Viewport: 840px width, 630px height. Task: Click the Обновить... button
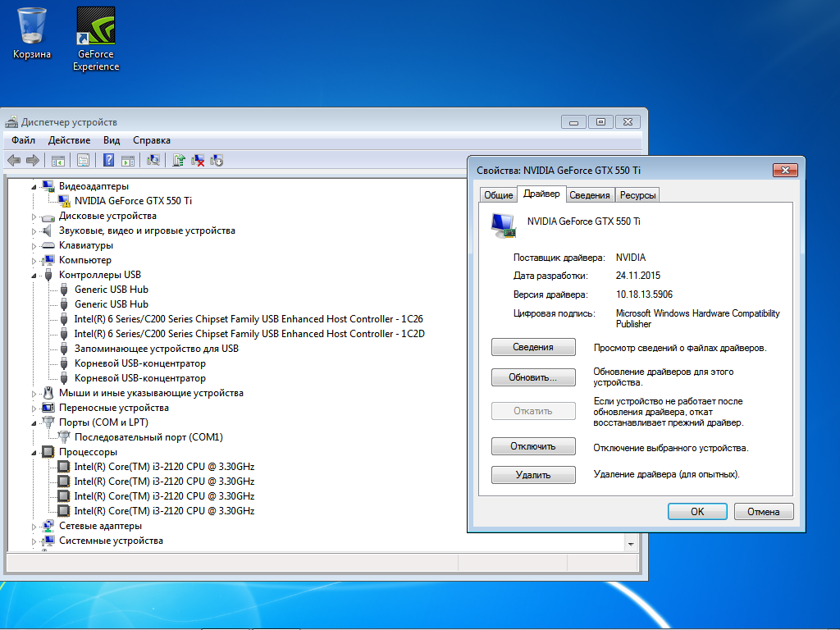[x=533, y=377]
